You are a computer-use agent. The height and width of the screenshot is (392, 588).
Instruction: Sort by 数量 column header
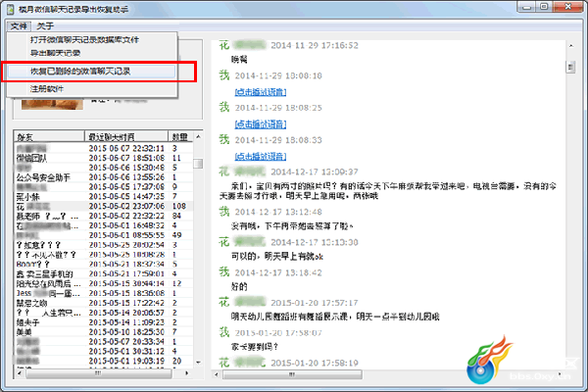click(x=180, y=137)
